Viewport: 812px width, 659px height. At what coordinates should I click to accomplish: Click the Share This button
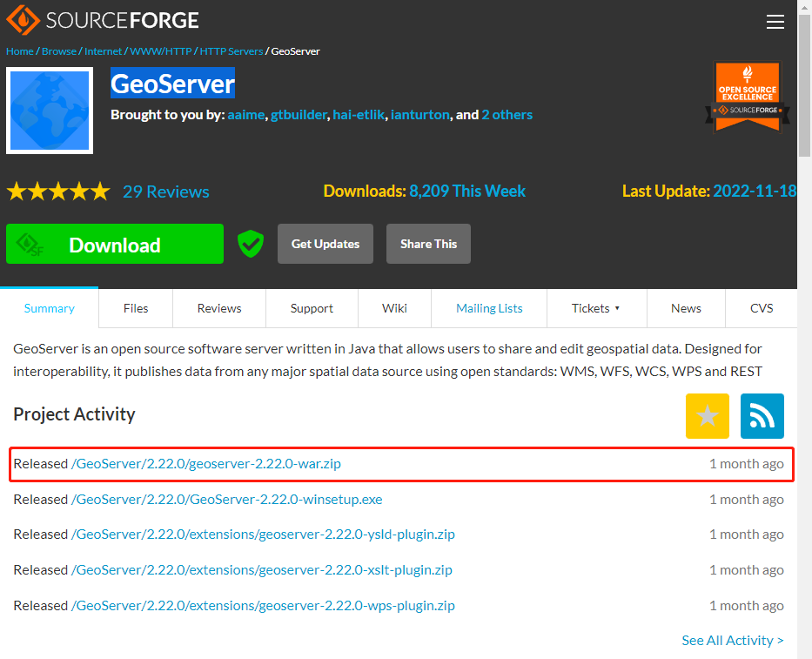click(428, 244)
